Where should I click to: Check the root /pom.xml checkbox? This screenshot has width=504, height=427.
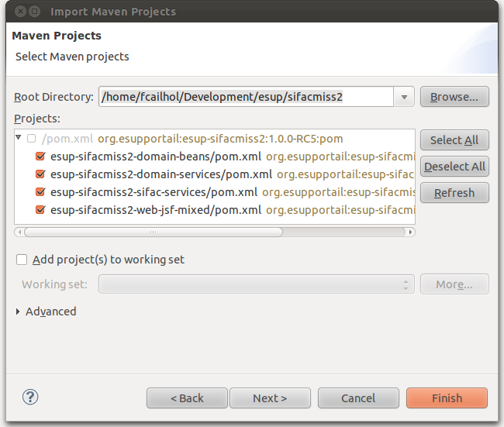pos(31,139)
